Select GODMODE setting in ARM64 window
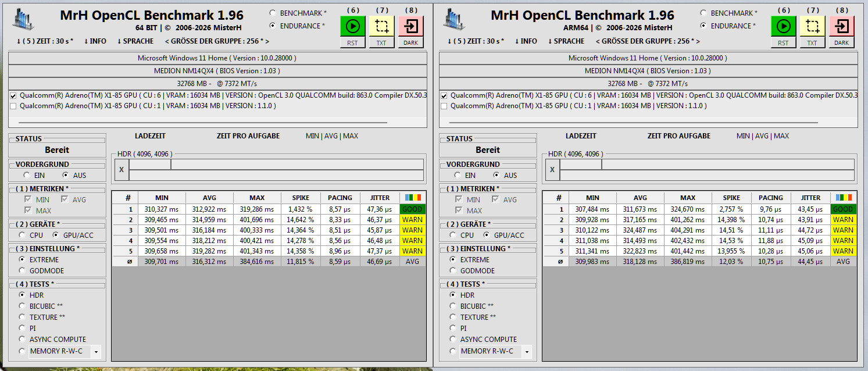The width and height of the screenshot is (868, 371). (x=453, y=270)
